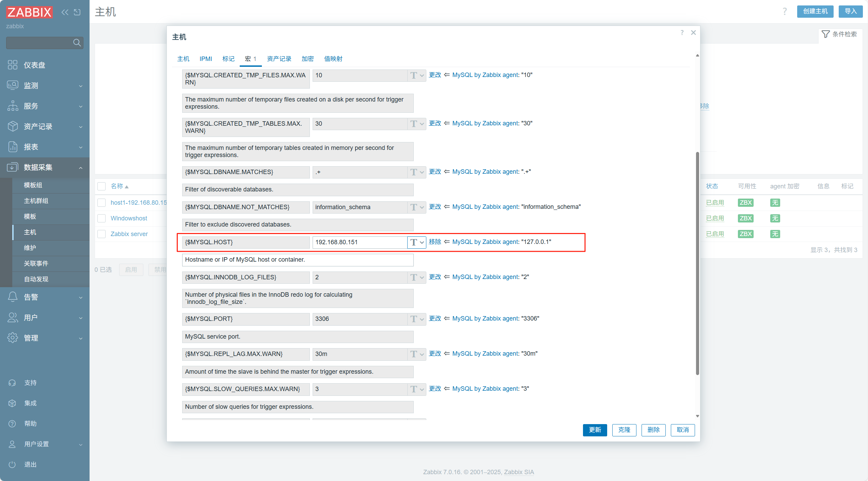This screenshot has height=481, width=868.
Task: Collapse the 数据采集 menu chevron
Action: click(81, 168)
